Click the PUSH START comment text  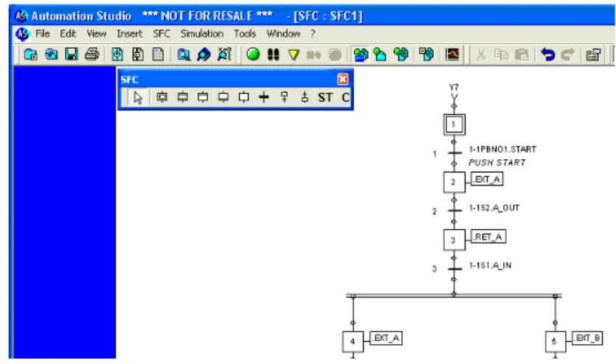(497, 163)
